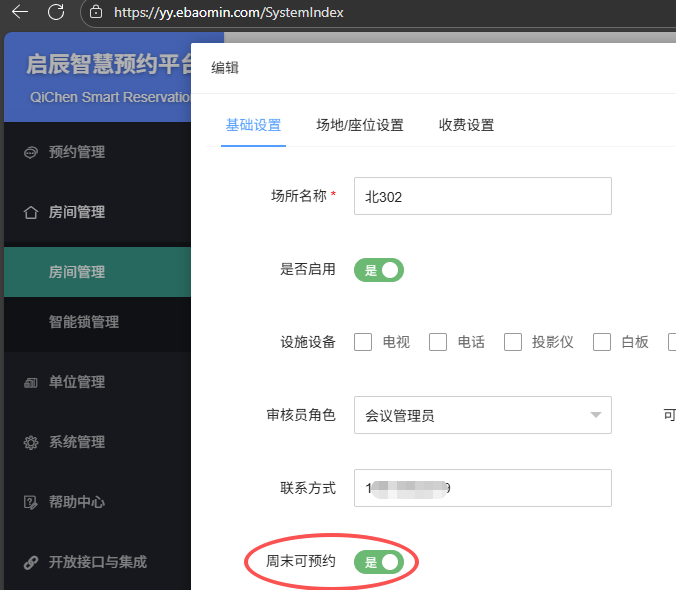Check the 投影仪 equipment checkbox
This screenshot has height=590, width=676.
pos(513,342)
